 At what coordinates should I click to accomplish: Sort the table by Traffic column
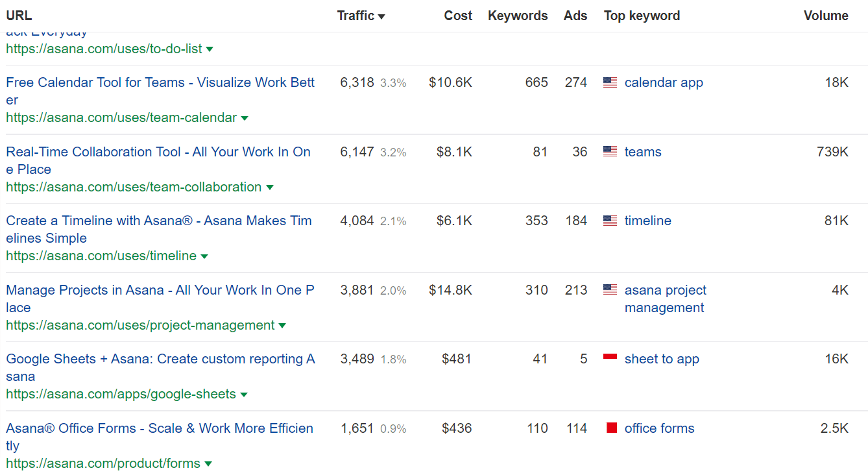click(361, 16)
